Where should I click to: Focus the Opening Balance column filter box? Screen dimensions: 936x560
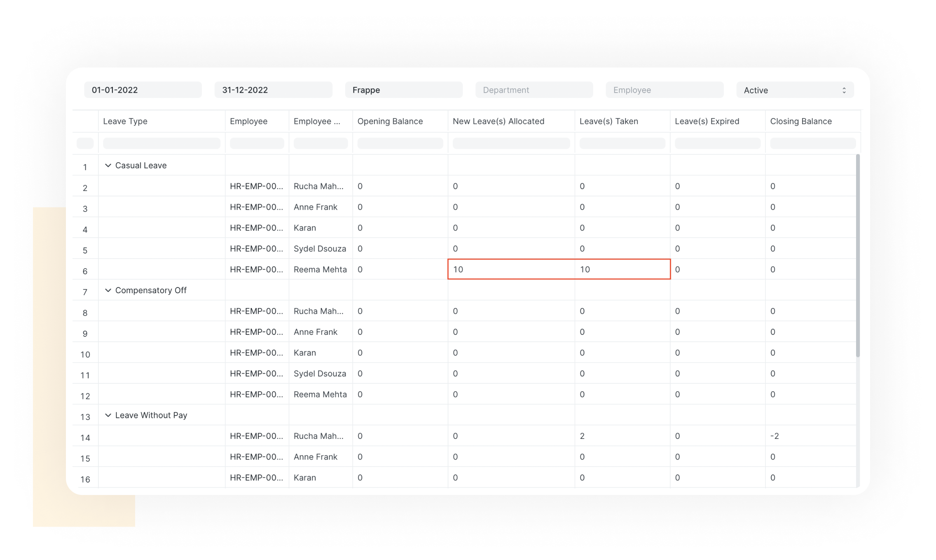pos(400,143)
